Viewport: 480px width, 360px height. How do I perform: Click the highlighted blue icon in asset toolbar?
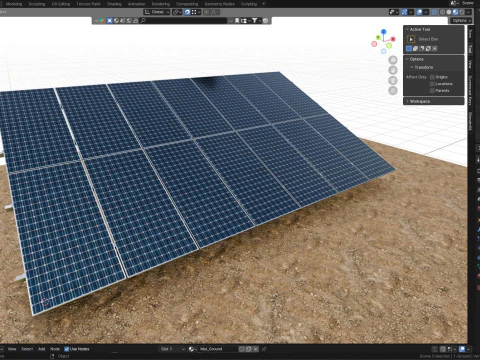click(109, 21)
